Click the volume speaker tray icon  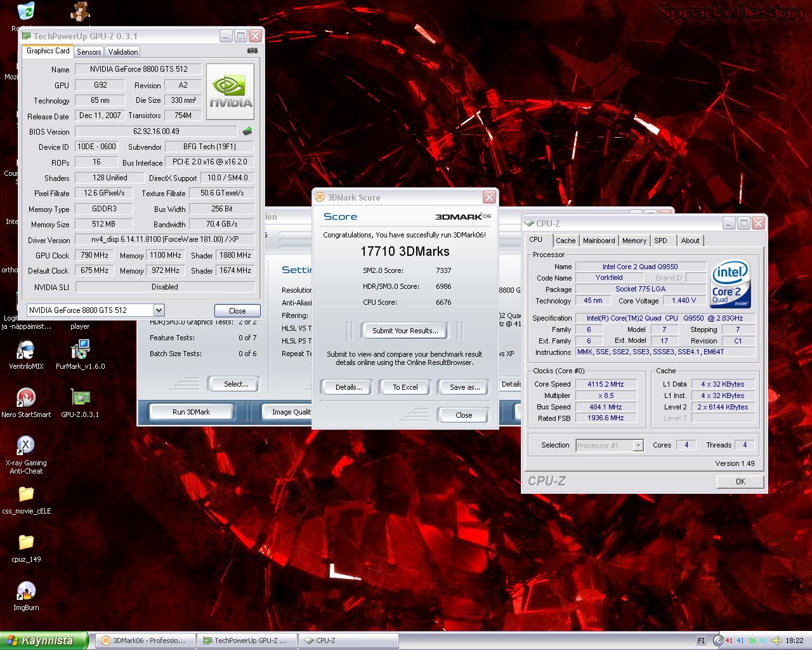(775, 640)
